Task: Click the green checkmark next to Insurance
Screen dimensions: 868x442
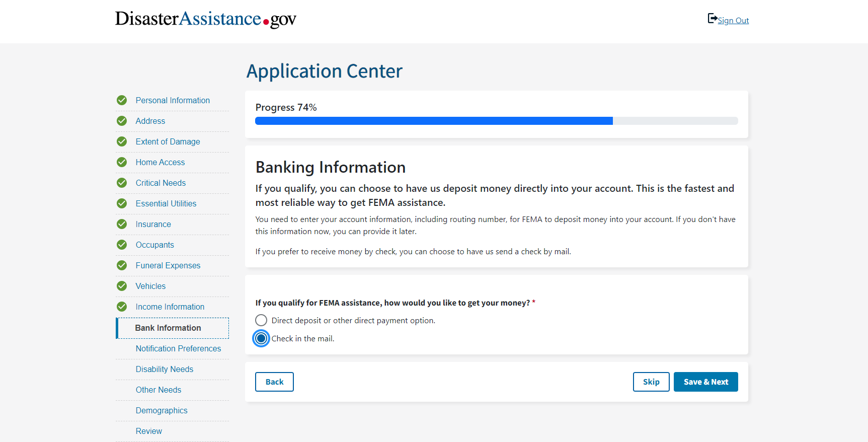Action: (x=122, y=224)
